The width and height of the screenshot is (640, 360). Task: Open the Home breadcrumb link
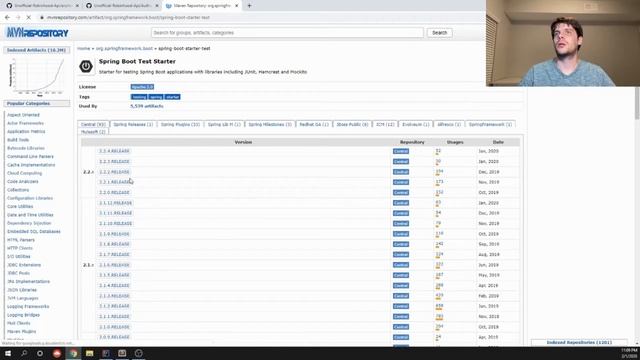pos(84,49)
